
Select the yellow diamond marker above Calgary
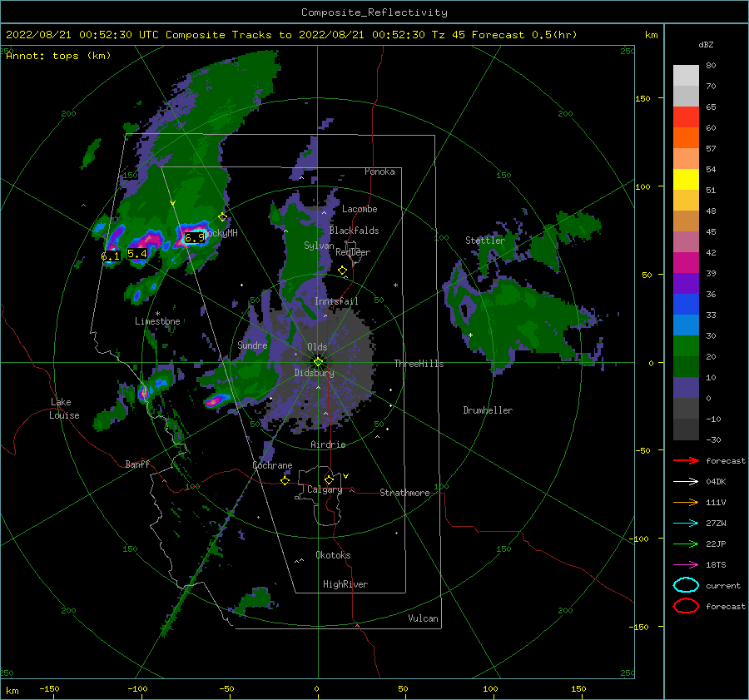click(329, 479)
